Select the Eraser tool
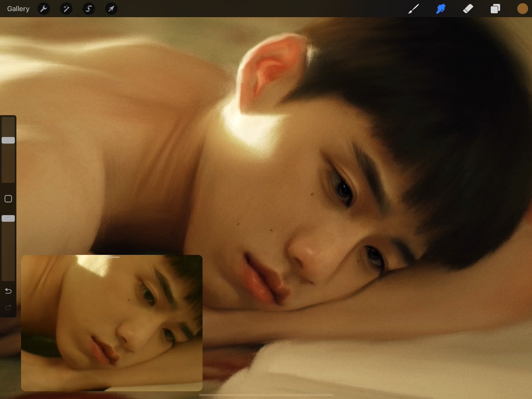This screenshot has height=399, width=532. (x=468, y=8)
